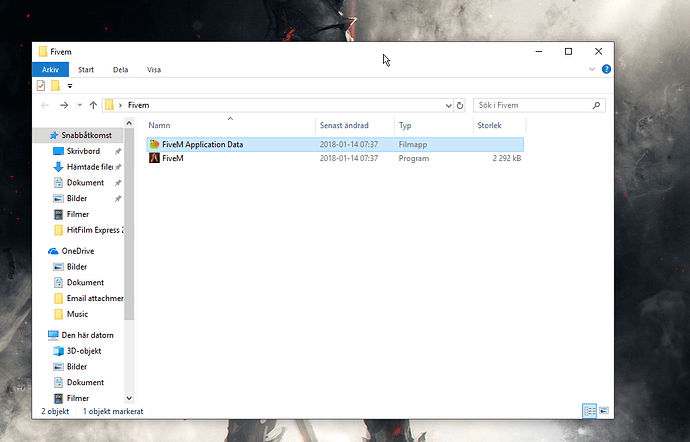Open Dokument under OneDrive
Viewport: 690px width, 442px height.
click(85, 283)
